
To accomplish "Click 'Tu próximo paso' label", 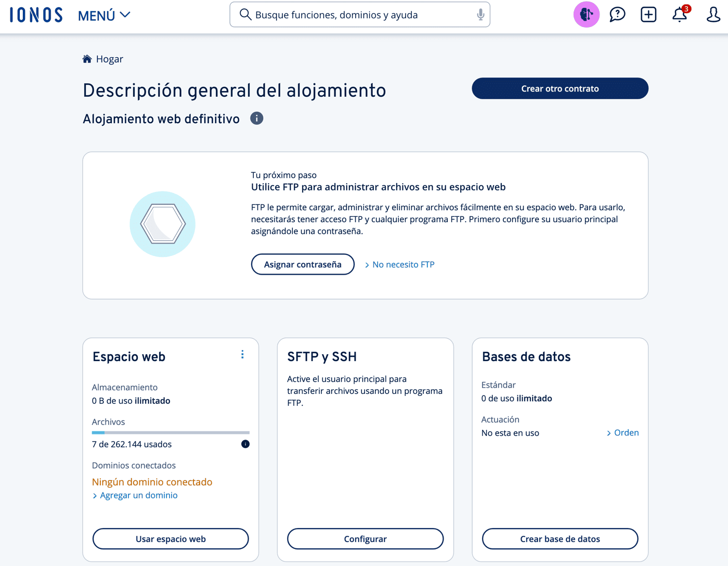I will (284, 175).
